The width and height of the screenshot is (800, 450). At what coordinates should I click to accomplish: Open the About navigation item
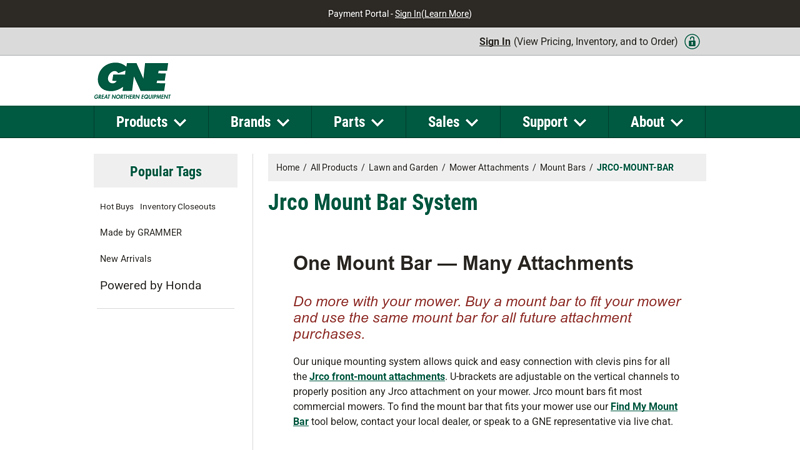(657, 122)
